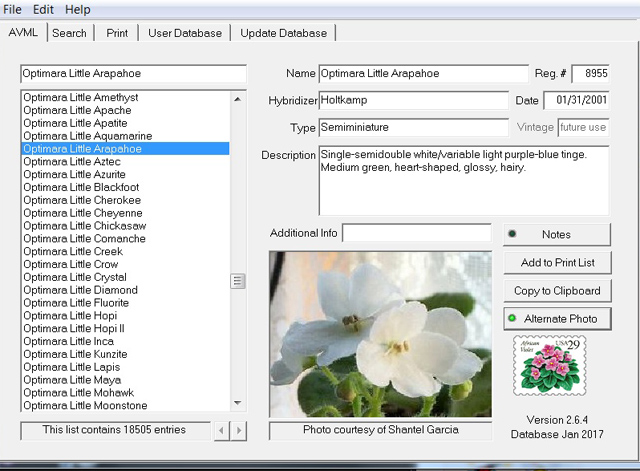Click the Description text area
Viewport: 640px width, 471px height.
click(x=464, y=180)
